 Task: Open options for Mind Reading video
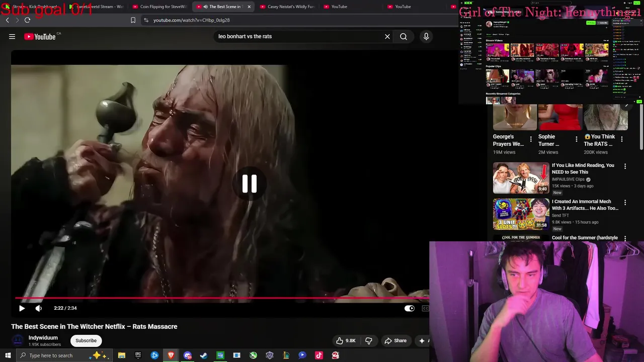[625, 166]
